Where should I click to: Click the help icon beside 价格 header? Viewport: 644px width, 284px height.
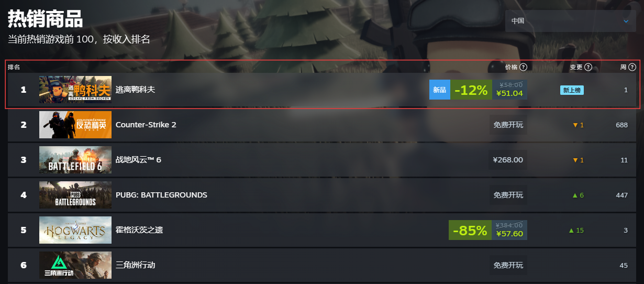pyautogui.click(x=523, y=67)
